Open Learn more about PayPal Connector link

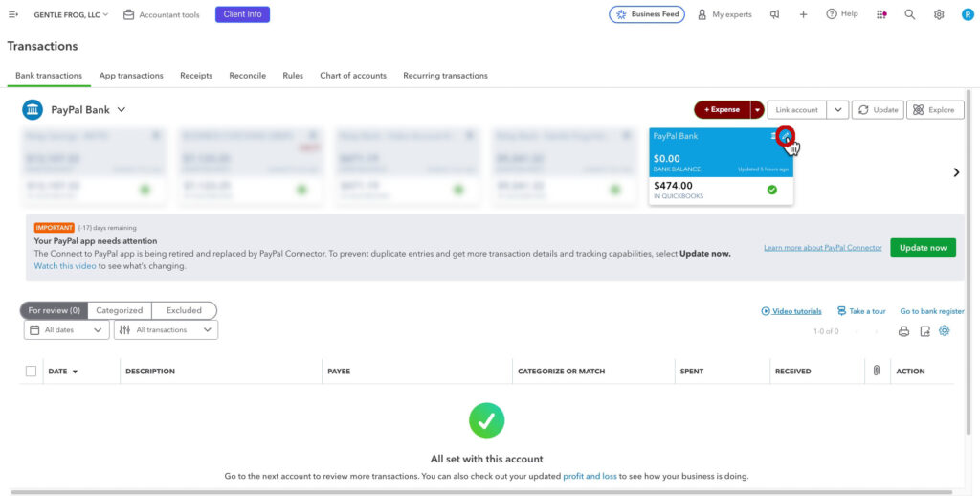coord(822,248)
